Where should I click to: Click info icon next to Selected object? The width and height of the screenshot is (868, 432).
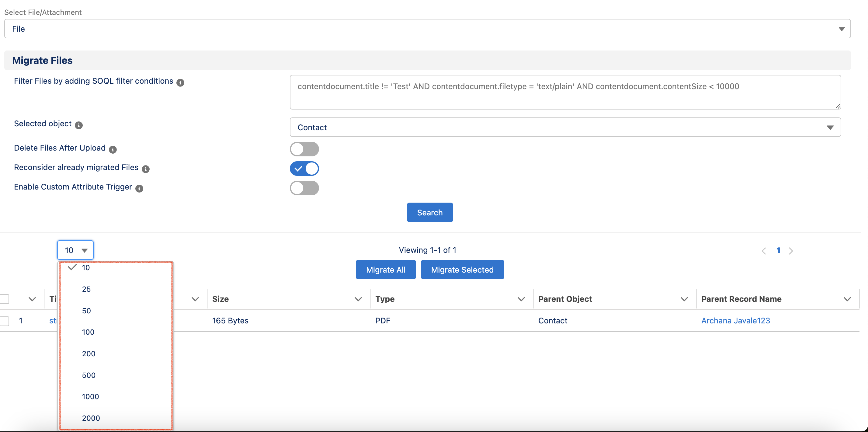pos(78,125)
